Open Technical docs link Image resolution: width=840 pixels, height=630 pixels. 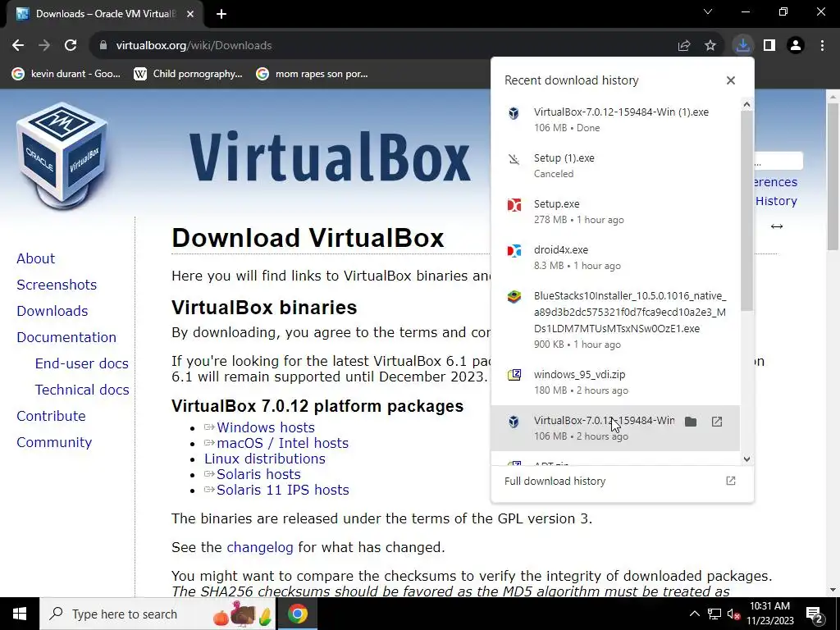click(x=82, y=390)
